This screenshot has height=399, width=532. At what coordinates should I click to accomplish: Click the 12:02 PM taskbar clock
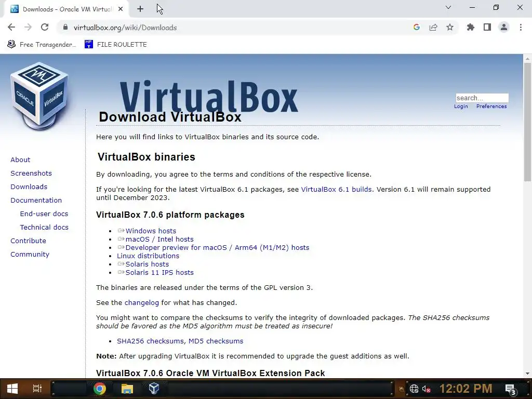point(466,389)
